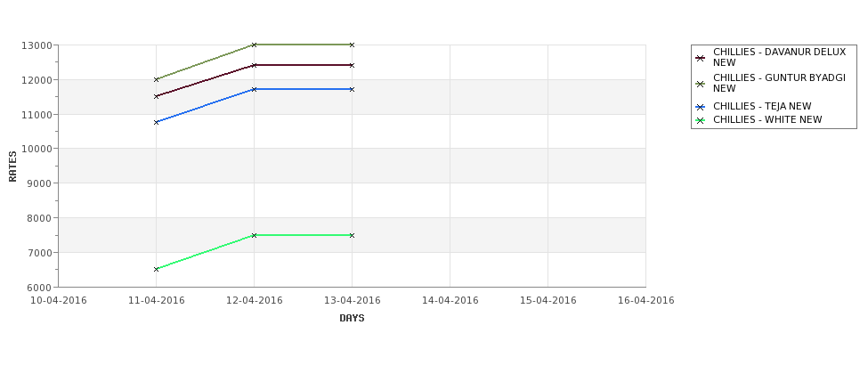Click the DAYS x-axis title
868x382 pixels.
pyautogui.click(x=352, y=319)
